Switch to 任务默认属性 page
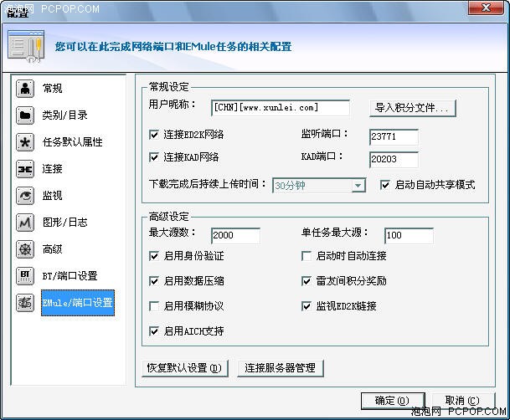The height and width of the screenshot is (420, 510). pos(73,142)
